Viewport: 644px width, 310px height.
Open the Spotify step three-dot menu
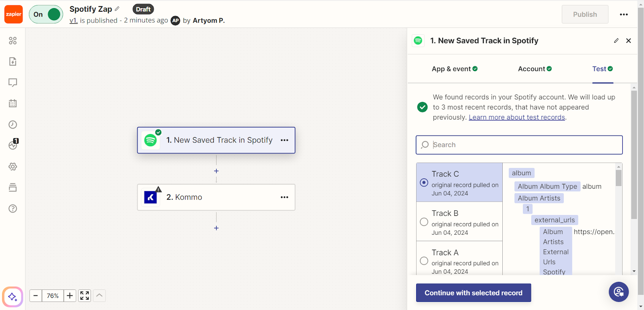[285, 140]
